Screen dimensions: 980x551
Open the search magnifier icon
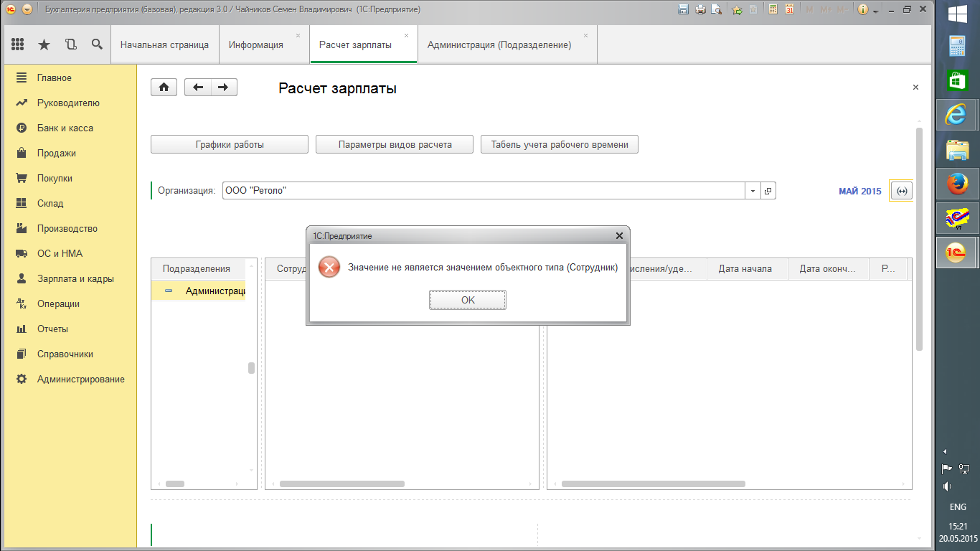(x=97, y=44)
